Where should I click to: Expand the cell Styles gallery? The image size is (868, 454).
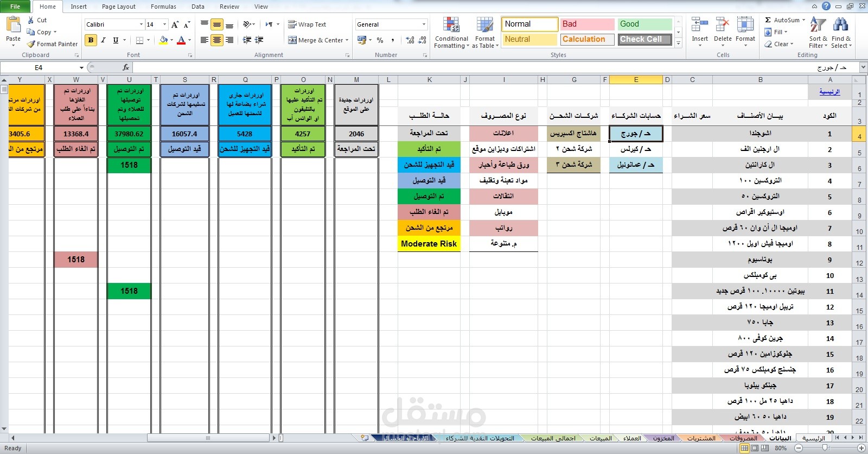point(678,43)
